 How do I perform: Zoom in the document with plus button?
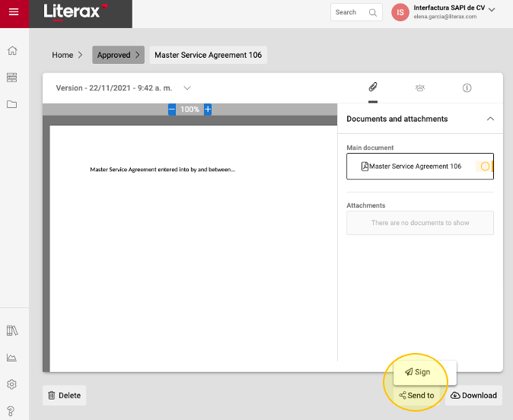click(x=208, y=110)
